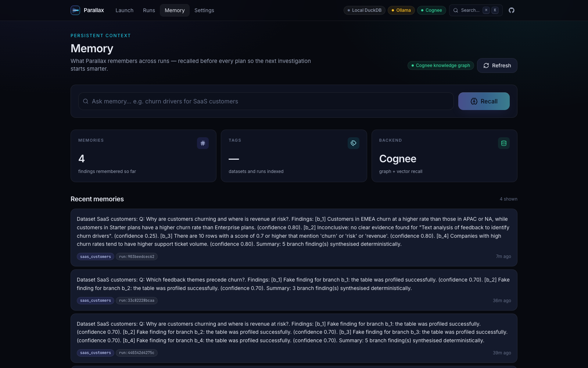Select the Memory tab
Screen dimensions: 588x368
pos(175,10)
